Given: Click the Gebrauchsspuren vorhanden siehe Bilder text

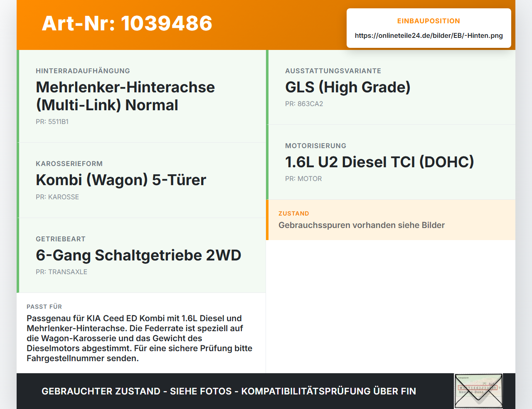Looking at the screenshot, I should (362, 225).
